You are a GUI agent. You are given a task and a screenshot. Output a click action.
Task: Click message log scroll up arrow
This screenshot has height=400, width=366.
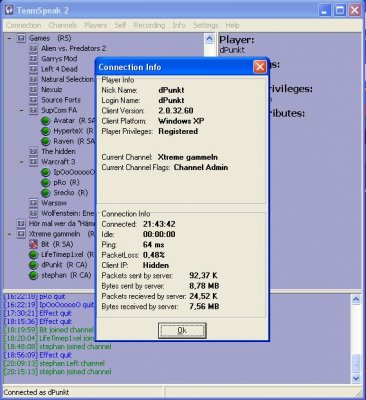pos(356,300)
